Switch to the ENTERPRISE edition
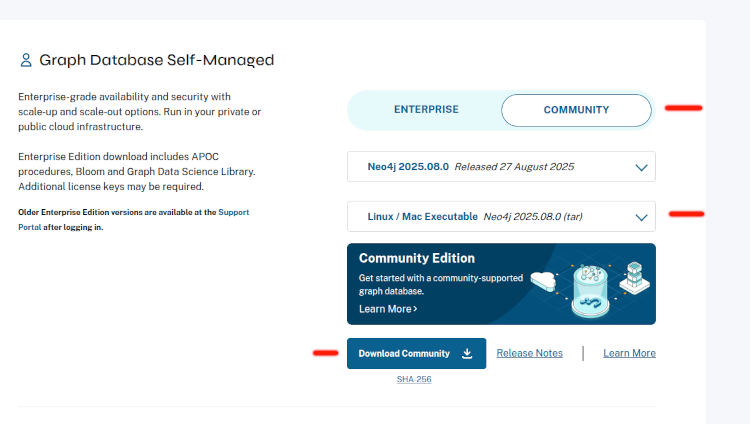 [x=426, y=109]
